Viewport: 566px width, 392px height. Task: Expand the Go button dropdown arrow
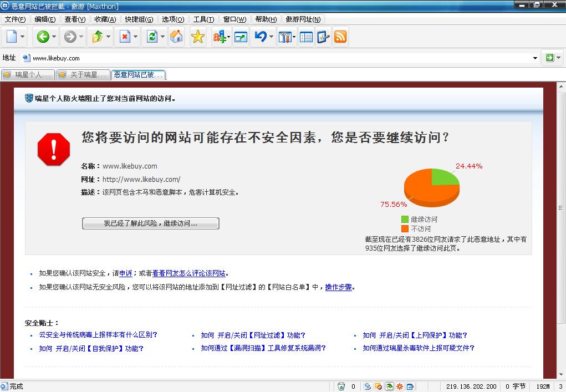[x=558, y=58]
